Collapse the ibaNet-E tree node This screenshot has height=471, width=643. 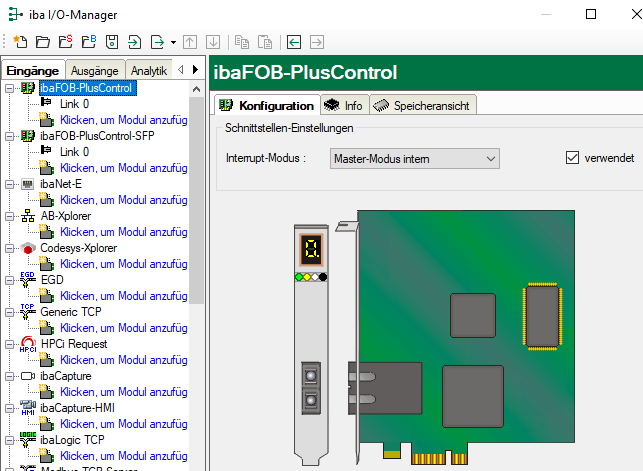[x=10, y=184]
